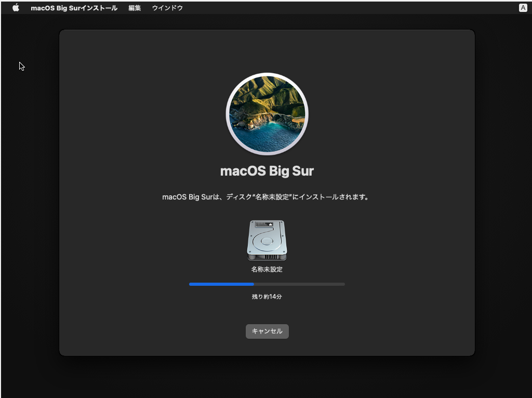Select the 名称未設定 disk icon
532x398 pixels.
(267, 241)
